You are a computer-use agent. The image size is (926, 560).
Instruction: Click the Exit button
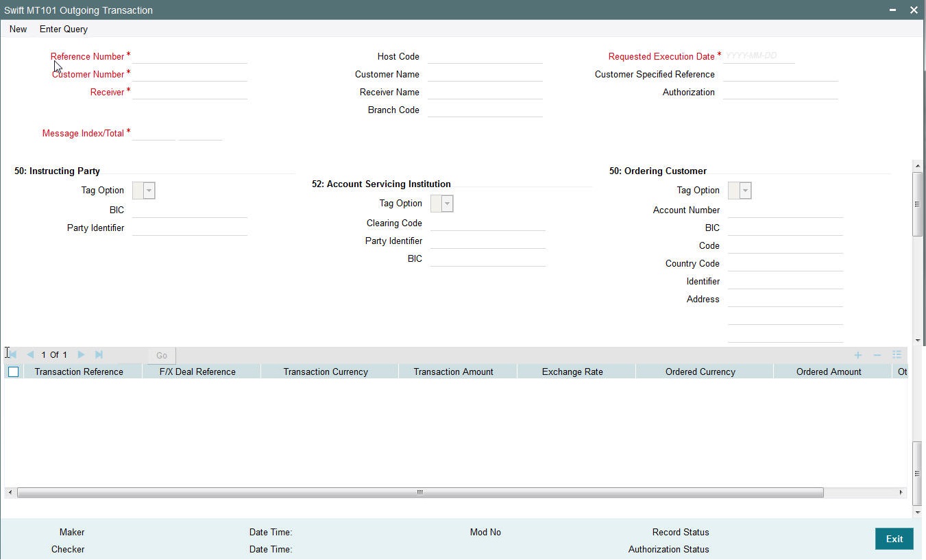[x=894, y=539]
